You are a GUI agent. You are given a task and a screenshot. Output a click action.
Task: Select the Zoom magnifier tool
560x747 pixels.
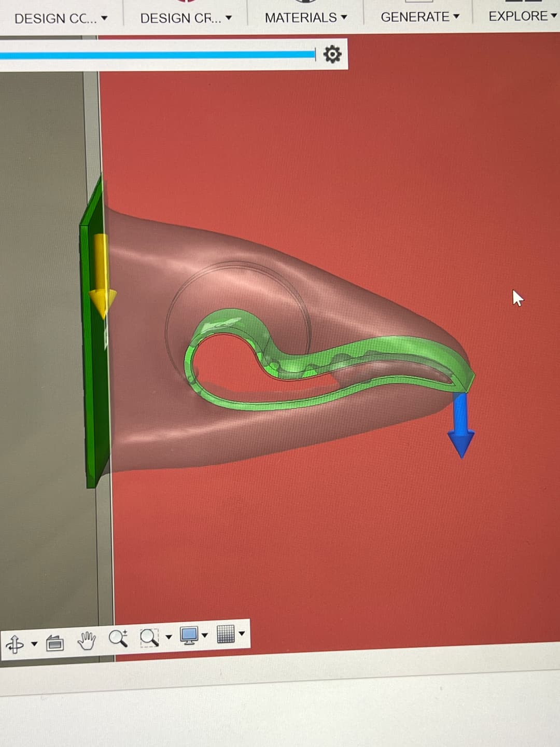pyautogui.click(x=118, y=638)
